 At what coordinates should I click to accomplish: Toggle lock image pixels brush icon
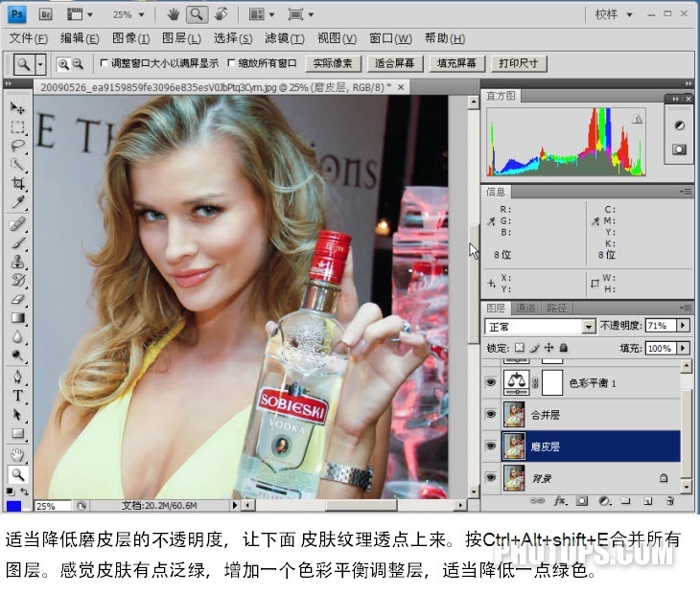[x=534, y=348]
